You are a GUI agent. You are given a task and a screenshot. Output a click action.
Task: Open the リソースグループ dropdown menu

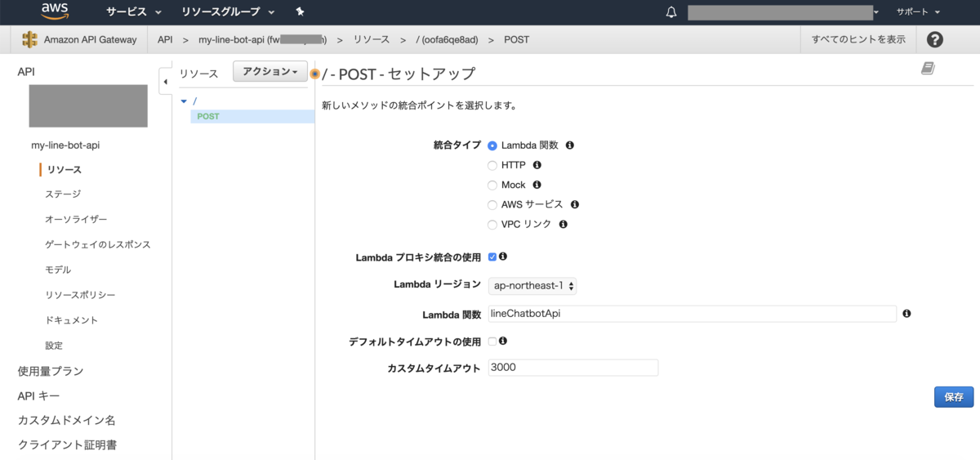228,12
